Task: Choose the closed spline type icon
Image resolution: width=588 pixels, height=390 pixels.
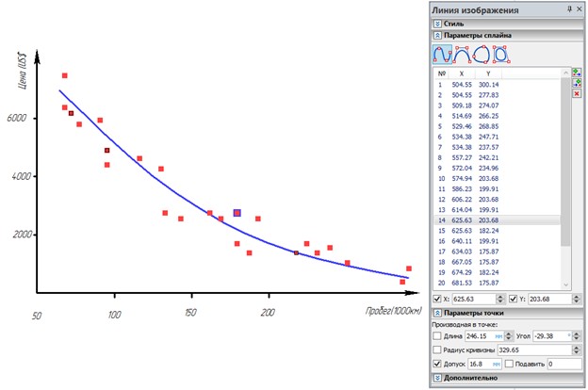Action: (482, 54)
